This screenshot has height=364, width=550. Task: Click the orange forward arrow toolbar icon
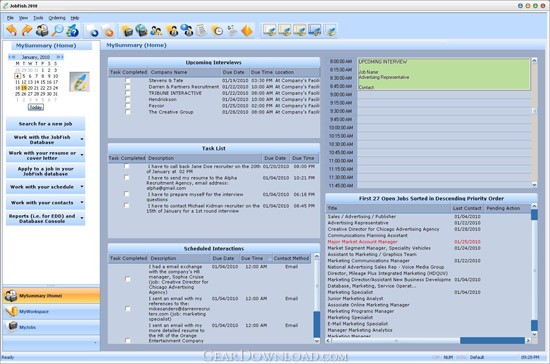pyautogui.click(x=27, y=31)
